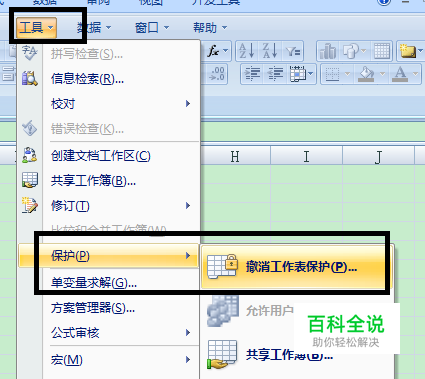Select 信息检索(R) menu entry

[x=109, y=79]
